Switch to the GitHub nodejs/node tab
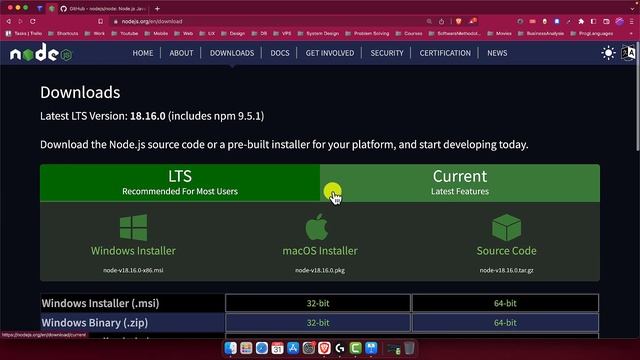This screenshot has width=640, height=360. 104,9
